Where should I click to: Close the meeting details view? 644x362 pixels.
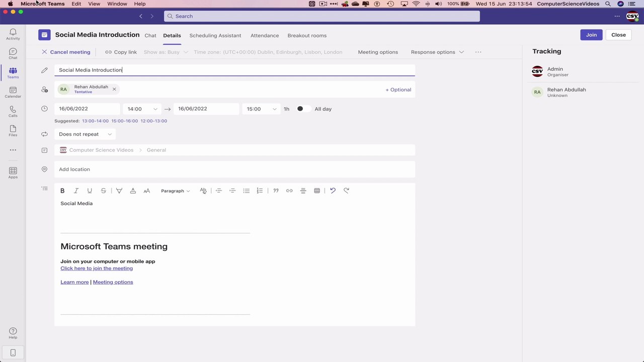(618, 35)
